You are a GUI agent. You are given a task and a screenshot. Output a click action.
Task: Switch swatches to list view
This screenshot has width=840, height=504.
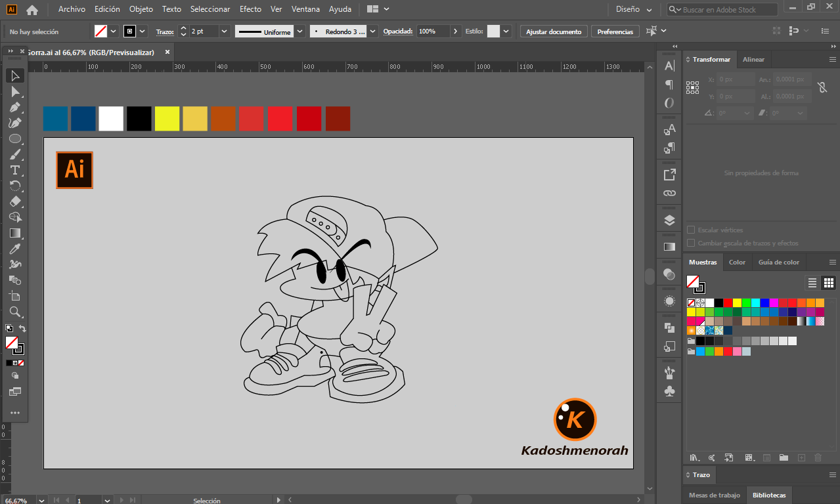[x=812, y=283]
